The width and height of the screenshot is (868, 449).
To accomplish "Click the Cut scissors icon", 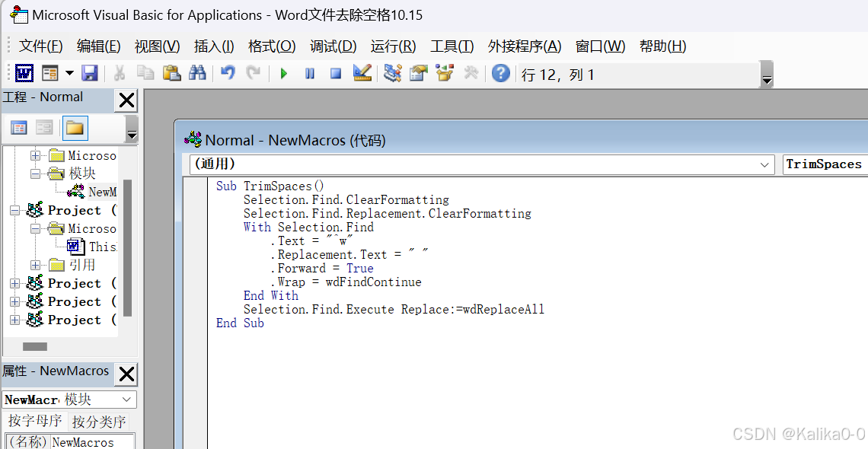I will (119, 73).
